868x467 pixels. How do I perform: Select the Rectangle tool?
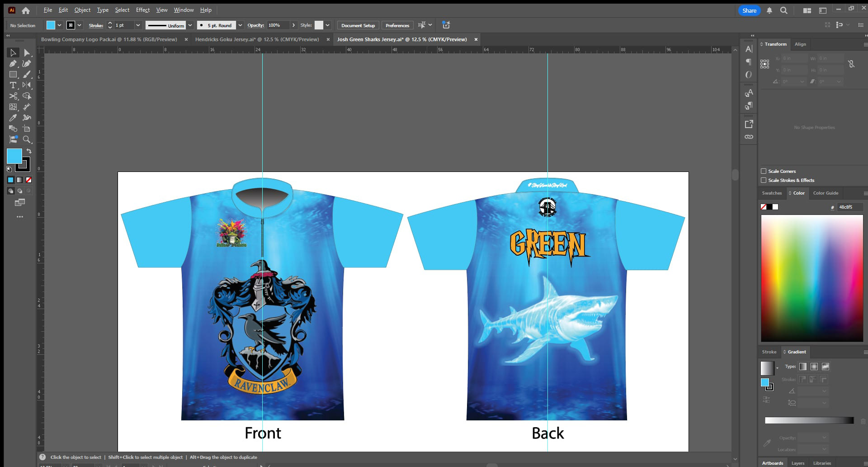[13, 74]
